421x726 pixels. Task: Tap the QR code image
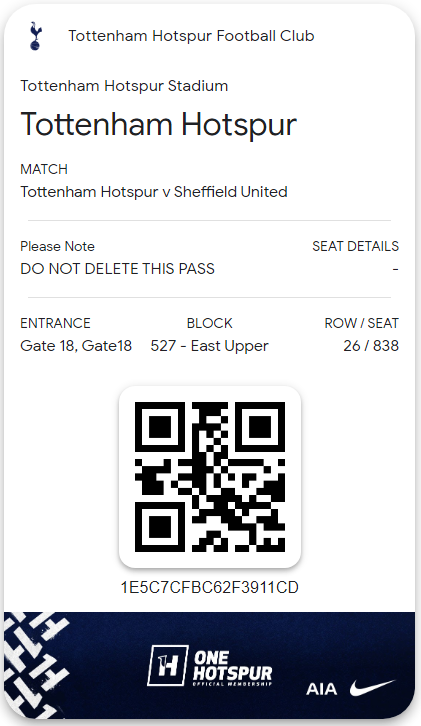pyautogui.click(x=210, y=476)
